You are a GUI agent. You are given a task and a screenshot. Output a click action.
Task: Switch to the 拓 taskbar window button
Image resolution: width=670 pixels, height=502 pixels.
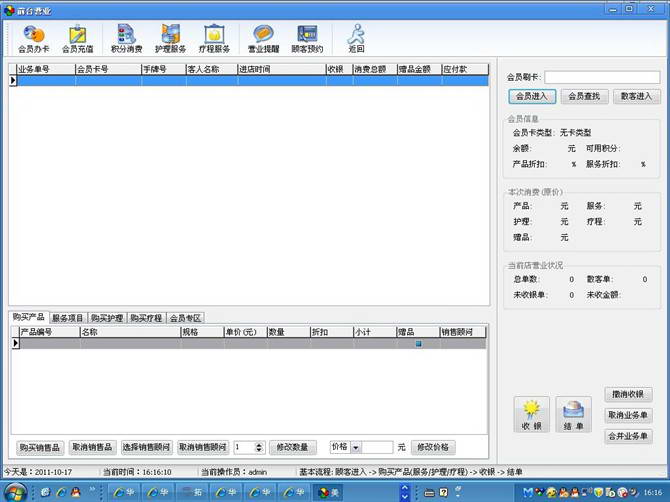pyautogui.click(x=191, y=493)
